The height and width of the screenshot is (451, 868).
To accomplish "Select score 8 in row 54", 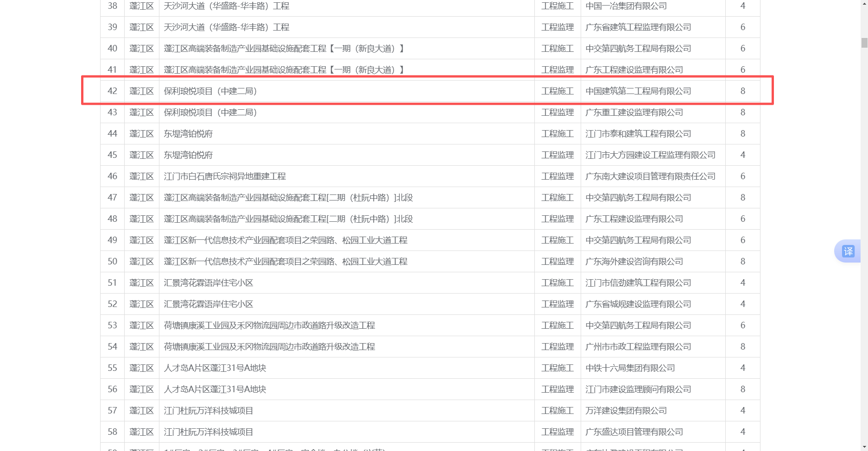I will pyautogui.click(x=743, y=347).
